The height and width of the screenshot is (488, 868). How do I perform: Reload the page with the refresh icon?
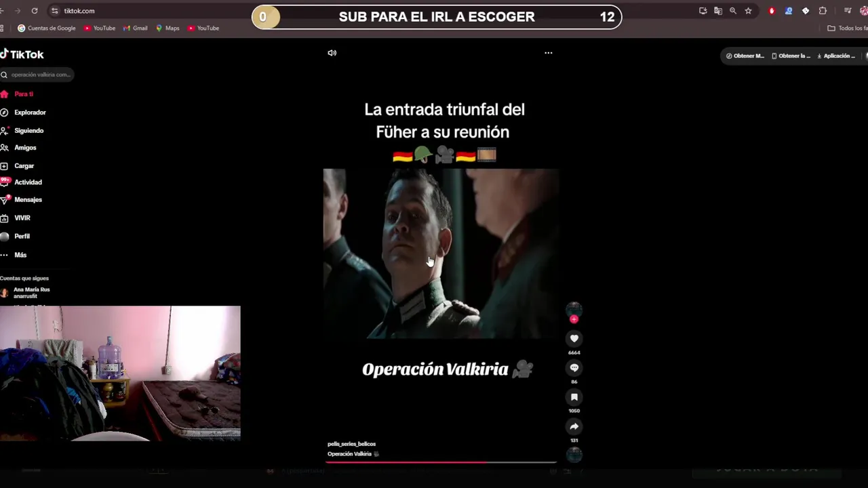(35, 11)
